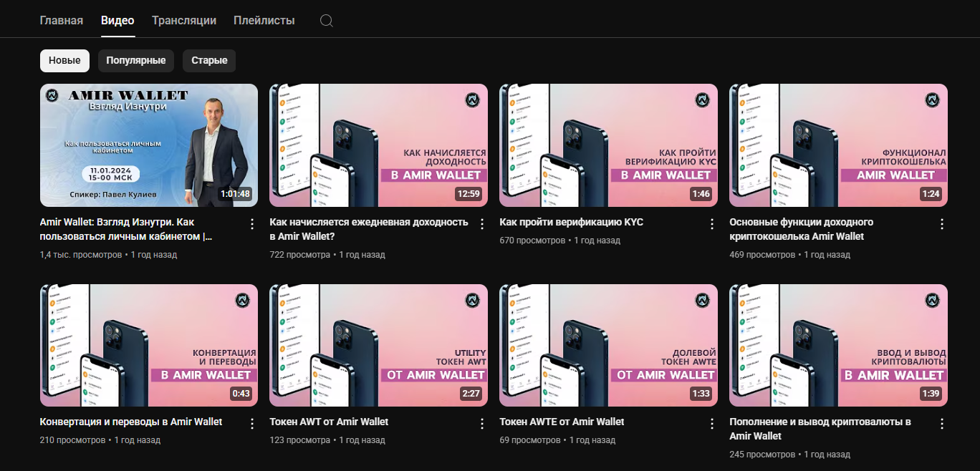Open title 'Как начисляется ежедневная доходность в Amir Wallet?'
Screen dimensions: 980x471
369,229
